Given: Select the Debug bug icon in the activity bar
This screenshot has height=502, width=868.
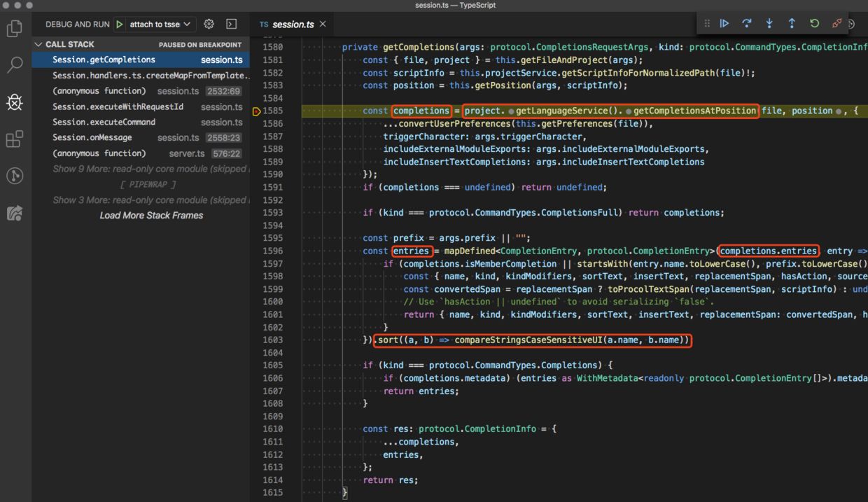Looking at the screenshot, I should (15, 102).
